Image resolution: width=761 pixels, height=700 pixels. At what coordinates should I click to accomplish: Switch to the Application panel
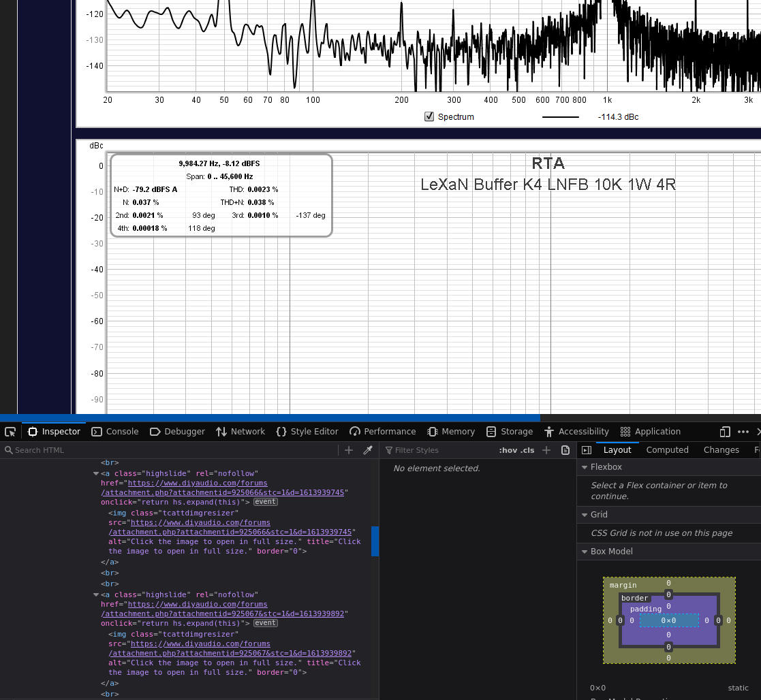coord(651,432)
